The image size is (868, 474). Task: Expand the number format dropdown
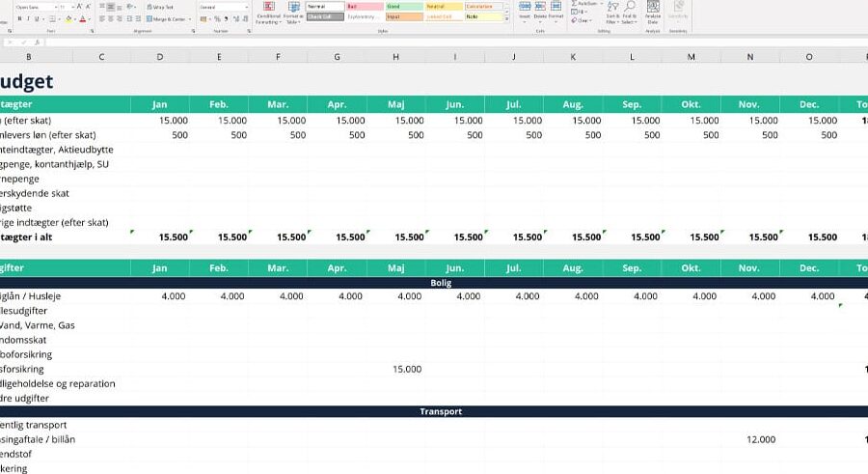click(x=246, y=7)
